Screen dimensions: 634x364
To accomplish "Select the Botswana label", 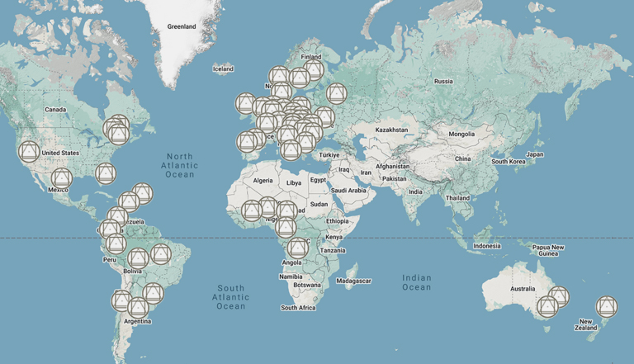I will 307,285.
